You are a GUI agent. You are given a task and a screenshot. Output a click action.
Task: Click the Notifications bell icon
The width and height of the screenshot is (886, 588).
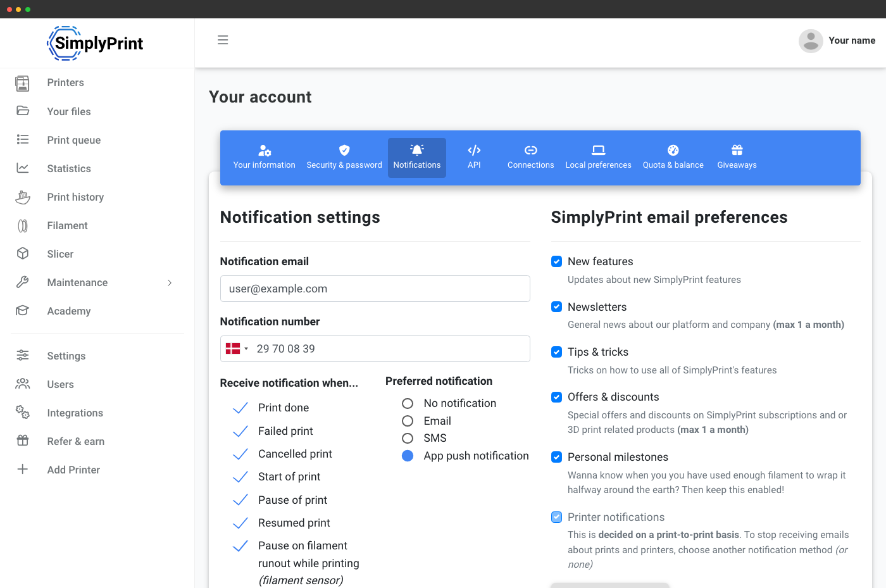click(x=417, y=150)
